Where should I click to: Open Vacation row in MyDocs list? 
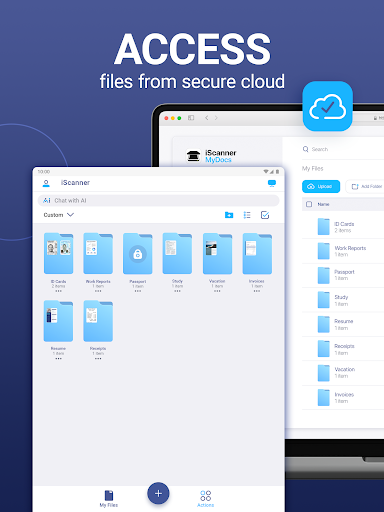point(343,373)
